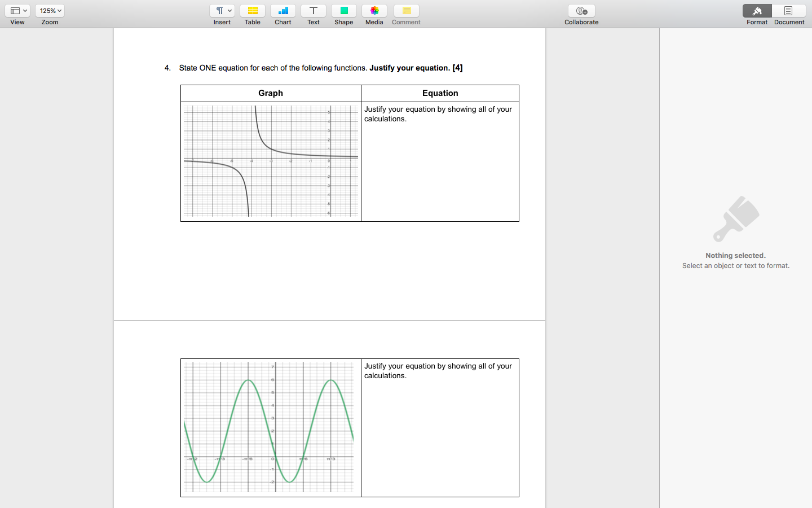The height and width of the screenshot is (508, 812).
Task: Click the question 4 instruction text
Action: [320, 68]
